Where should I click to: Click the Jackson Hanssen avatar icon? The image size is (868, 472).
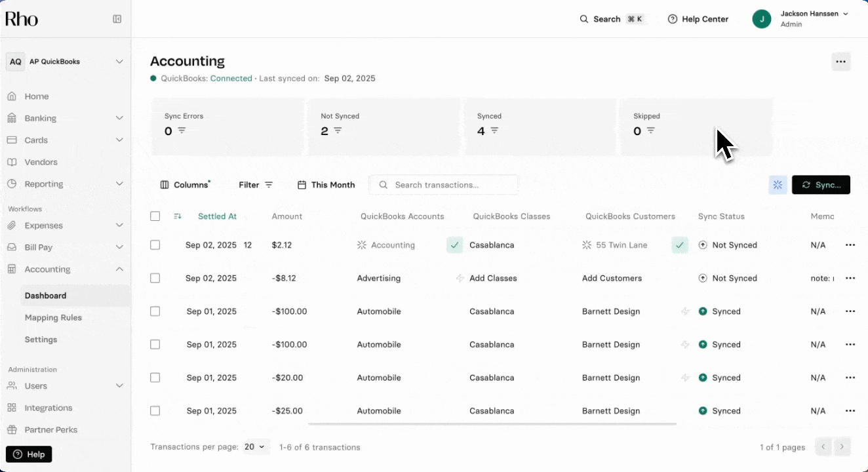(x=762, y=19)
